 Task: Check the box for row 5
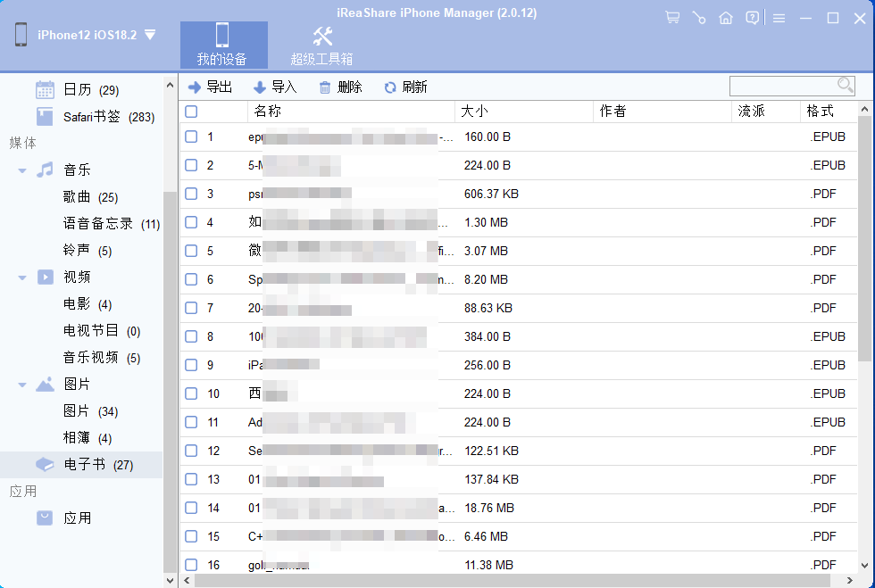coord(191,251)
